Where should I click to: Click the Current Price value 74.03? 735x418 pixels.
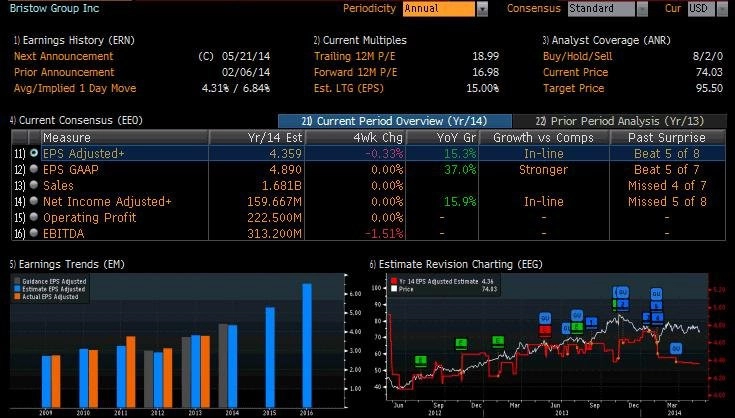[709, 72]
